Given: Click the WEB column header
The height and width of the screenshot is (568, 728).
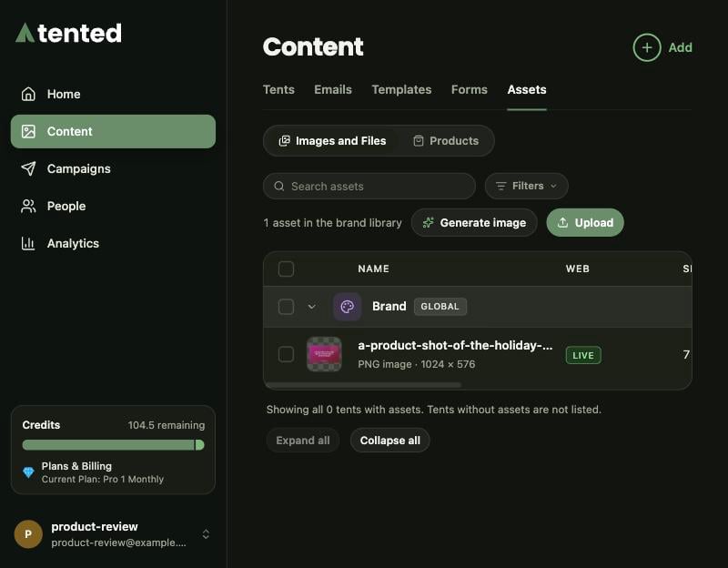Looking at the screenshot, I should 578,269.
